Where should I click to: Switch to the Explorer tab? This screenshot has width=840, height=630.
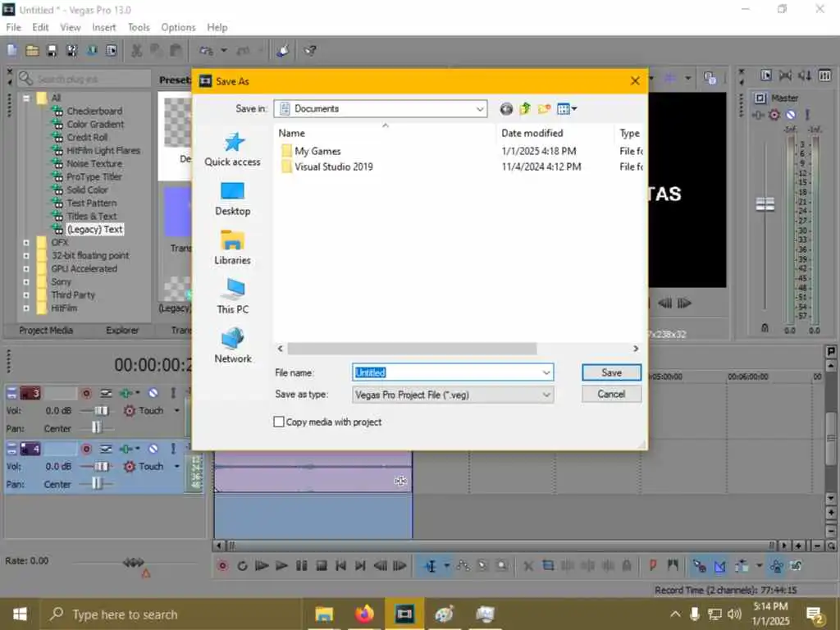(122, 331)
